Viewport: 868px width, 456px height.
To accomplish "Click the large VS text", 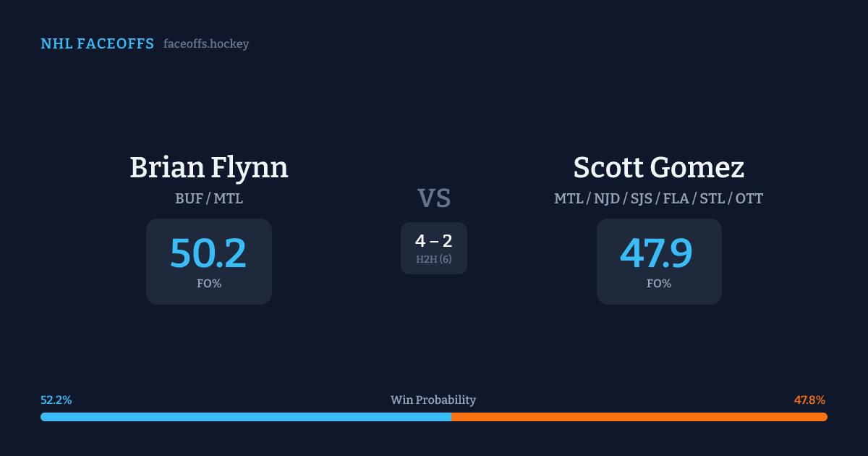I will coord(434,198).
